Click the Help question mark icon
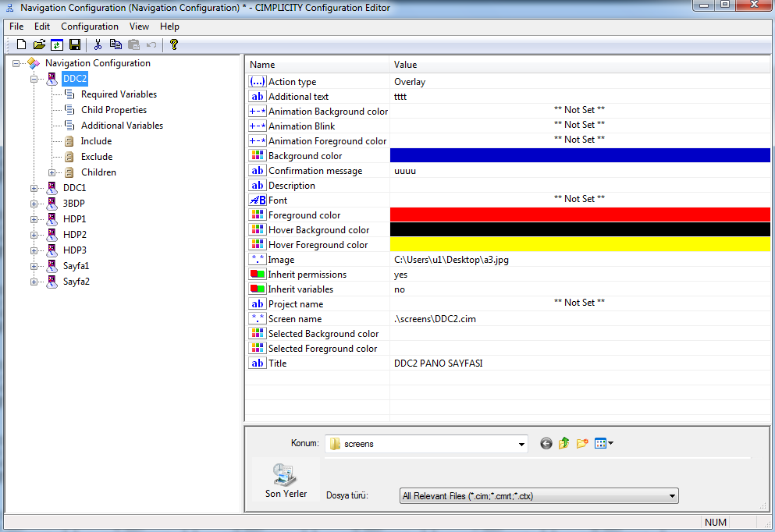Screen dimensions: 775x532 tap(173, 44)
